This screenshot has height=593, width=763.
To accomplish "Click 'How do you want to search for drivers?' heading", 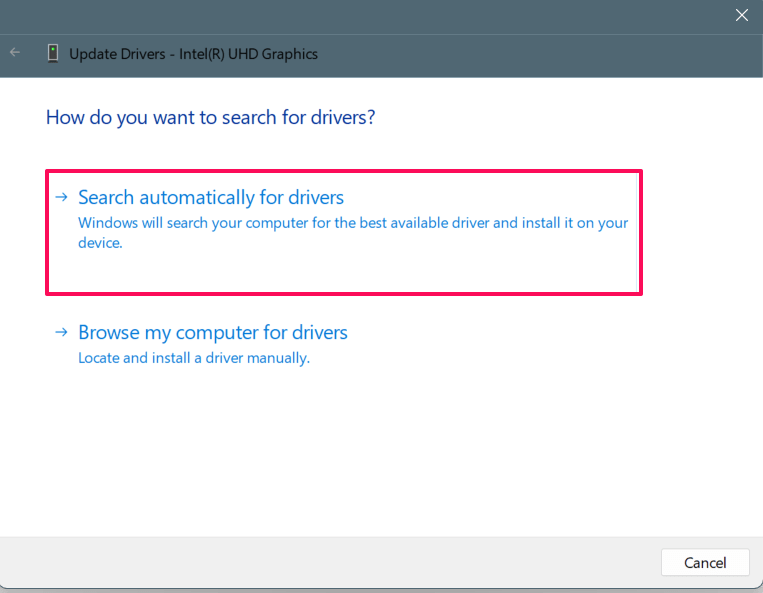I will [x=211, y=118].
